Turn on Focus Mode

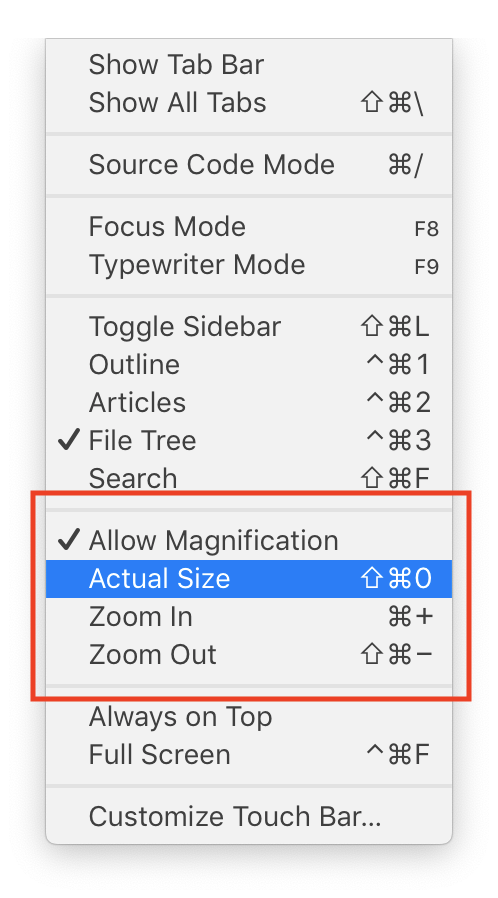(248, 227)
